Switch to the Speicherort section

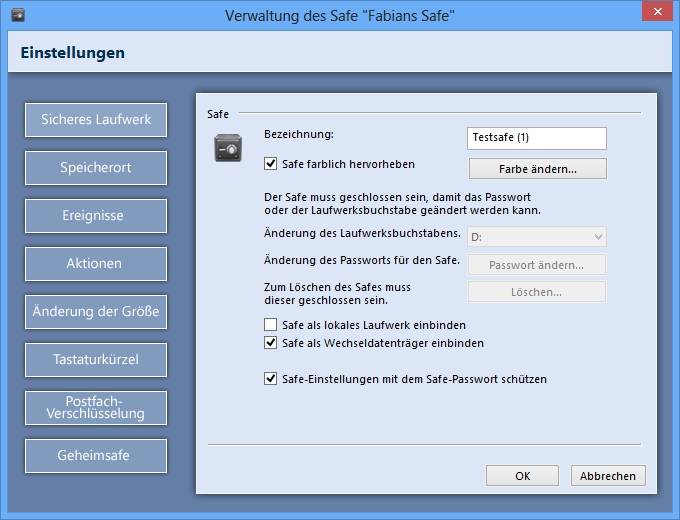point(96,168)
